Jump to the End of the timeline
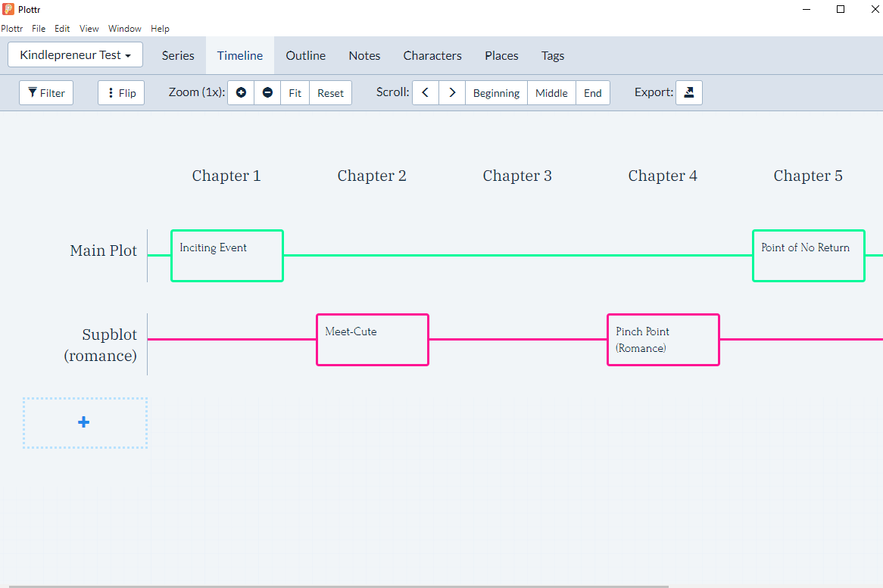 pyautogui.click(x=593, y=92)
